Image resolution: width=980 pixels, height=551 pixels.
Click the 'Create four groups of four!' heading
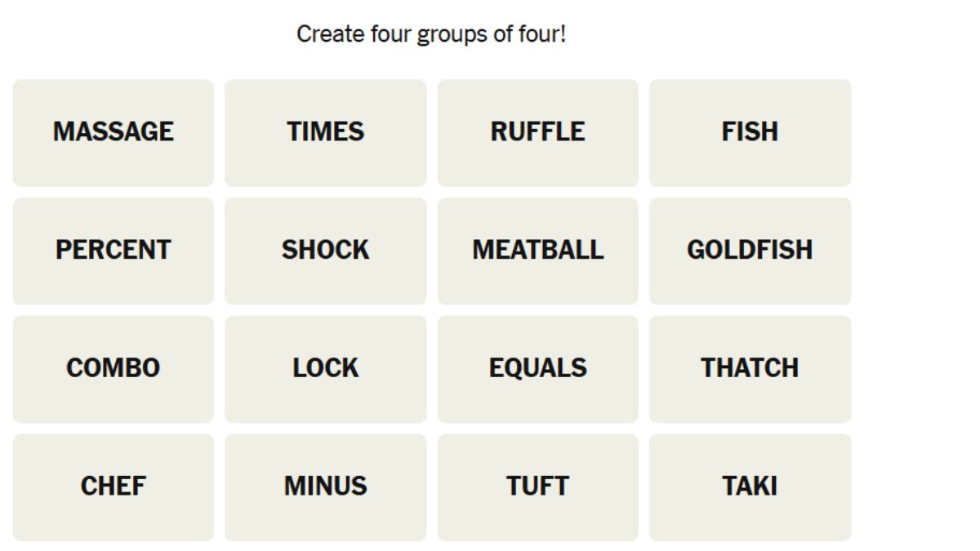click(430, 34)
